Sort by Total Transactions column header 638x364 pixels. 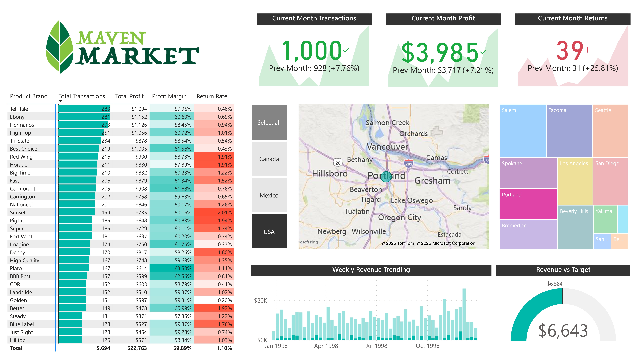tap(82, 96)
